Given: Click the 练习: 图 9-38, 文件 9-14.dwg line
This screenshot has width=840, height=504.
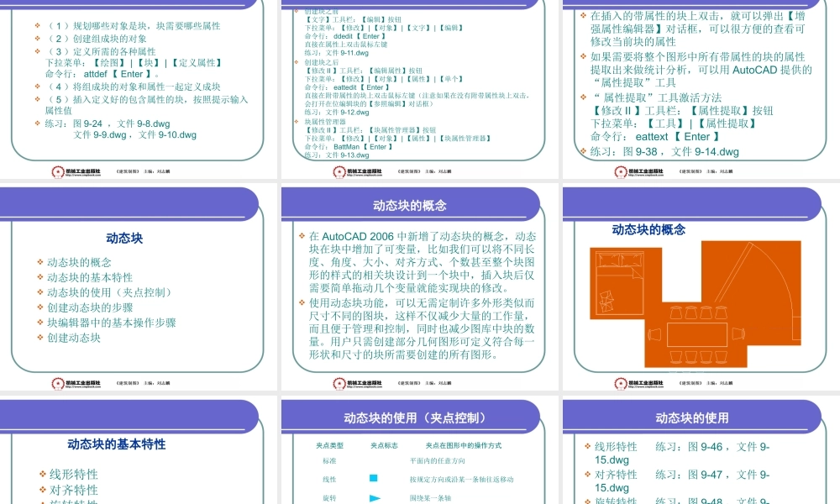Looking at the screenshot, I should [664, 151].
